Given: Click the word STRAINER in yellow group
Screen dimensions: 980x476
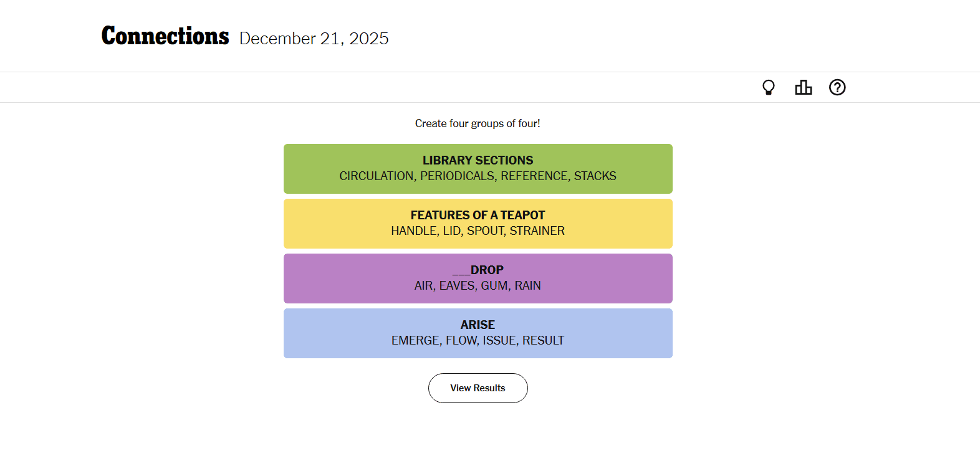Looking at the screenshot, I should [x=537, y=231].
